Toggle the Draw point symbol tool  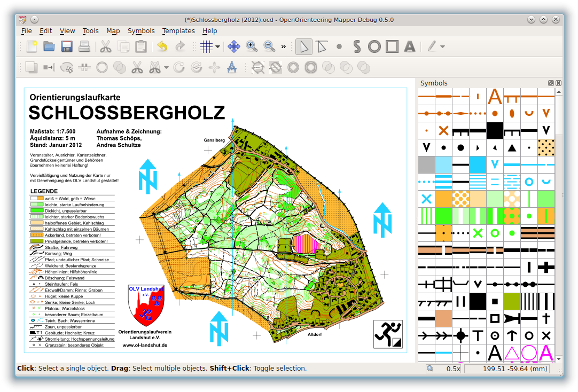tap(339, 46)
